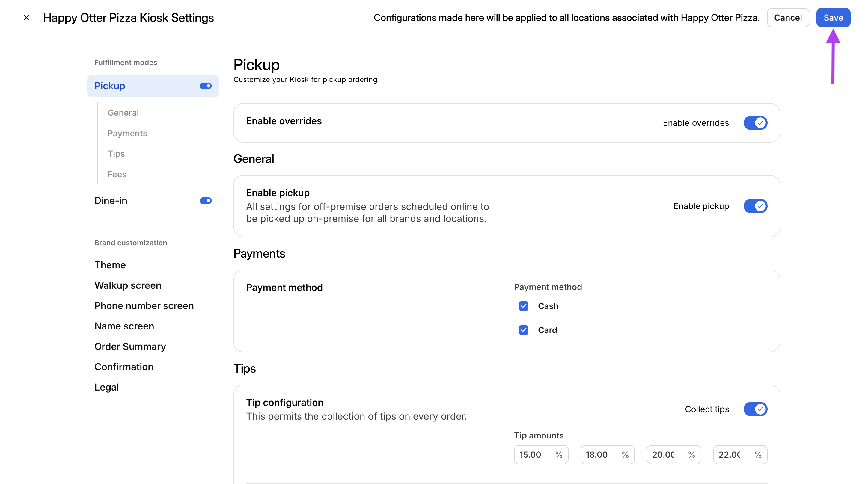Jump to the Payments subsection
The width and height of the screenshot is (868, 484).
127,133
